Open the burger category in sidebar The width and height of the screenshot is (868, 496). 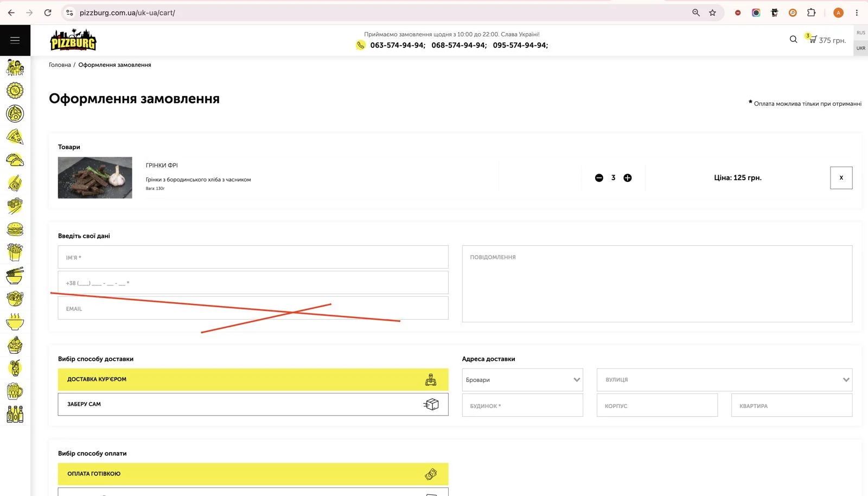[15, 230]
